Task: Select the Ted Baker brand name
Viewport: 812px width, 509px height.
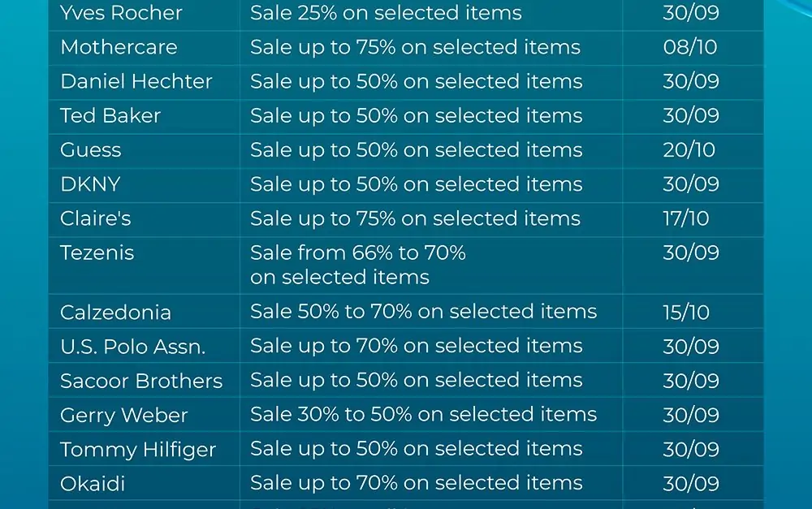Action: pos(110,115)
